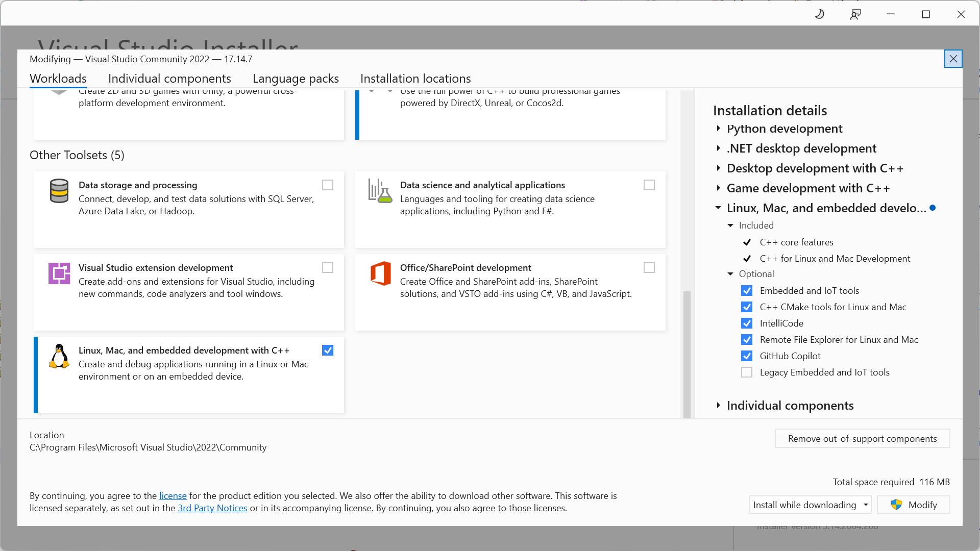Screen dimensions: 980x551
Task: Uncheck Linux, Mac, and embedded development workload
Action: tap(328, 350)
